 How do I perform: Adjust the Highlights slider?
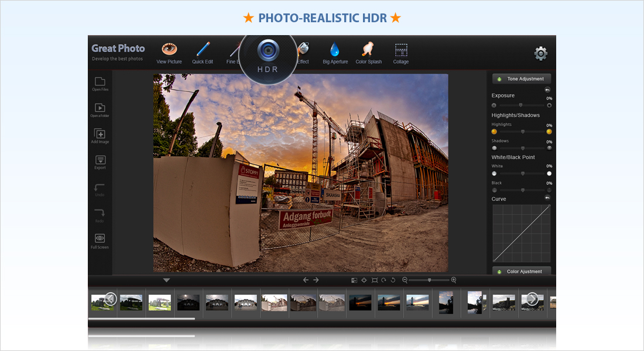point(522,132)
